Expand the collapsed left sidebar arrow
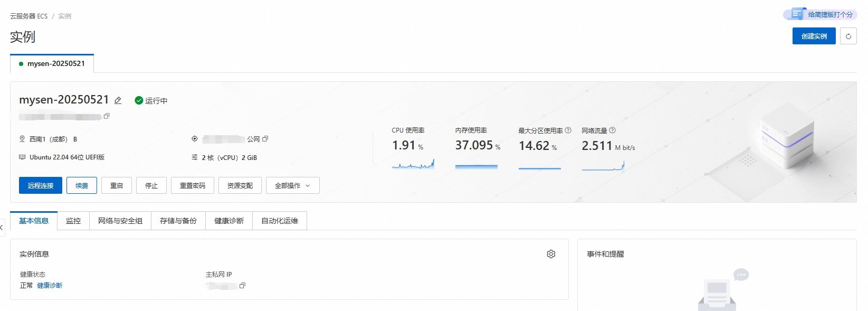868x311 pixels. click(2, 227)
